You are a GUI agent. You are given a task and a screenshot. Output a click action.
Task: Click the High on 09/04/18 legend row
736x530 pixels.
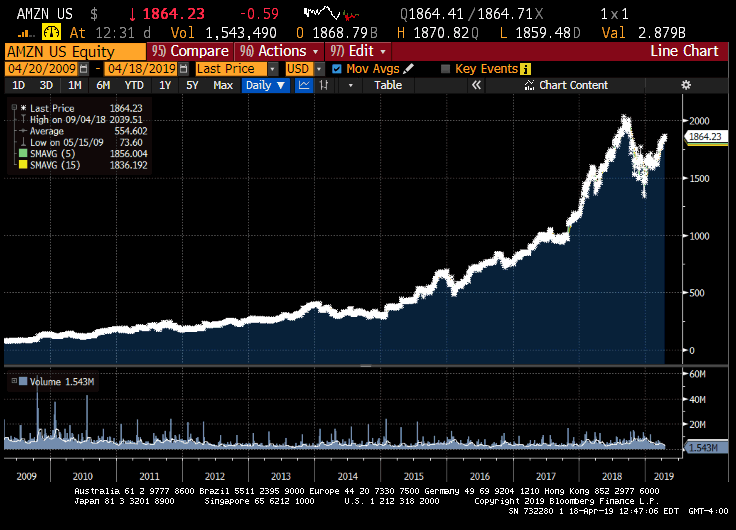[x=81, y=119]
